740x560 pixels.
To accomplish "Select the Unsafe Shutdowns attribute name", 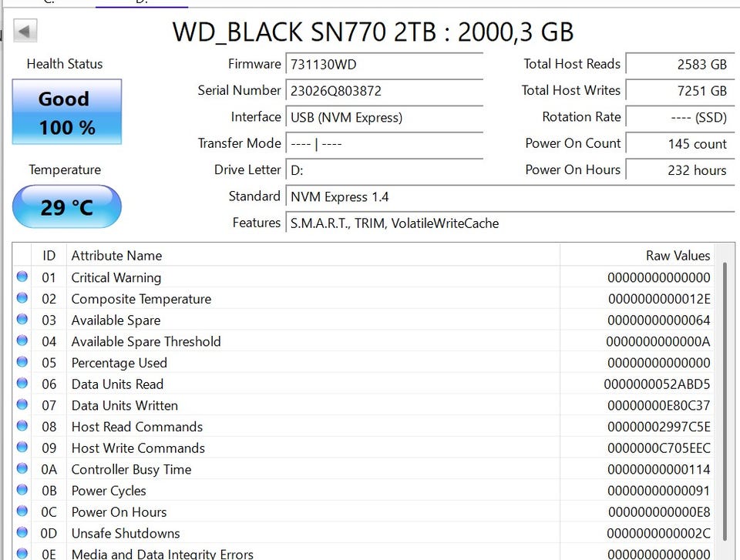I will [x=126, y=533].
